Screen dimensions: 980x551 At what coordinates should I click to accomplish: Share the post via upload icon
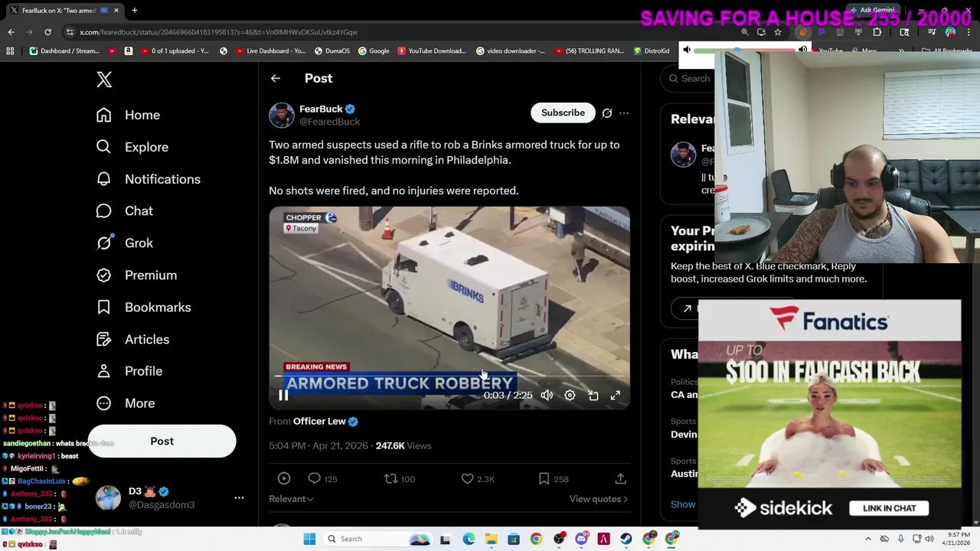620,478
